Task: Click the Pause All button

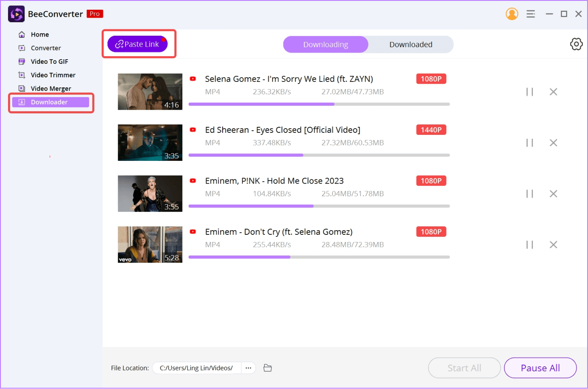Action: [x=540, y=368]
